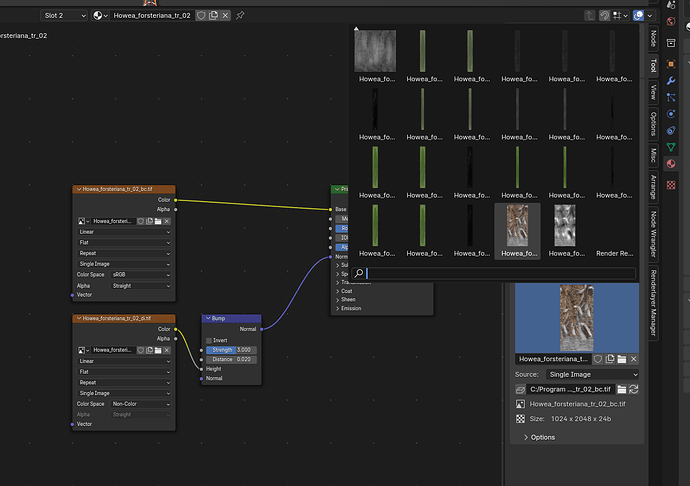Open Material properties tab icon
Screen dimensions: 690x486
tap(671, 164)
